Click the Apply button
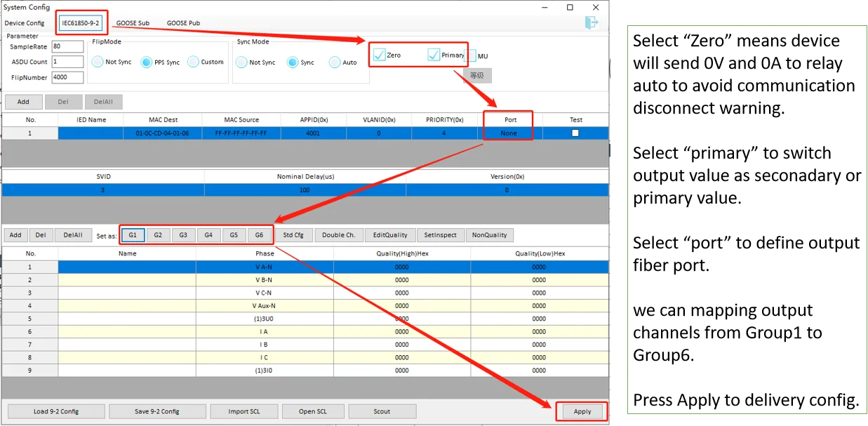Image resolution: width=868 pixels, height=426 pixels. 582,411
